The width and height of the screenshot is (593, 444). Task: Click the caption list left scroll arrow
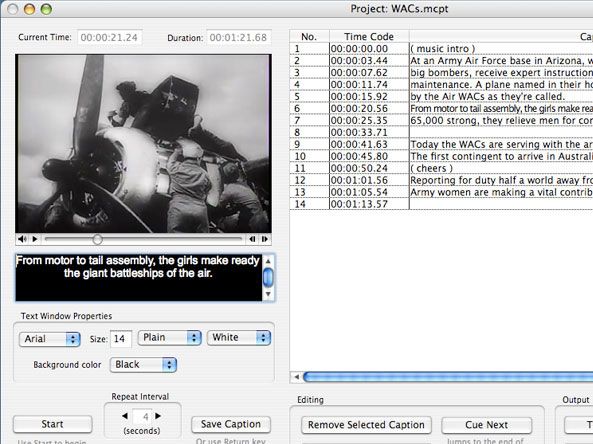click(x=296, y=377)
